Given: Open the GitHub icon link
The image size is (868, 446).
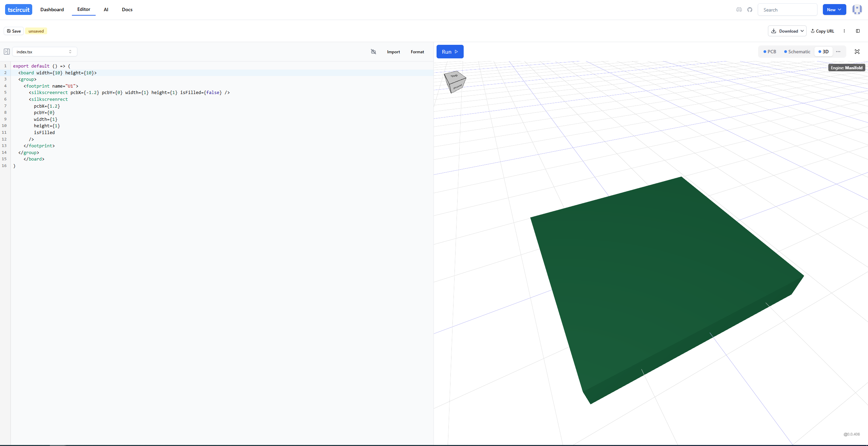Looking at the screenshot, I should coord(750,10).
